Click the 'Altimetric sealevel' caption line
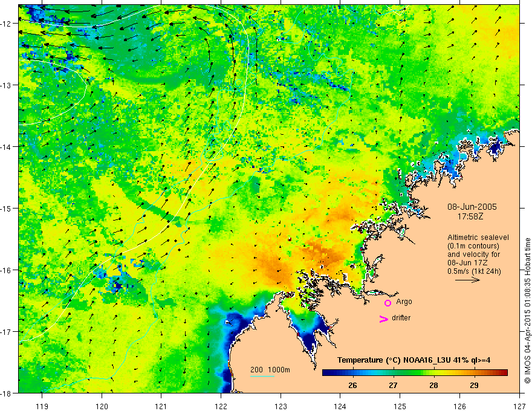This screenshot has width=532, height=411. click(x=478, y=238)
